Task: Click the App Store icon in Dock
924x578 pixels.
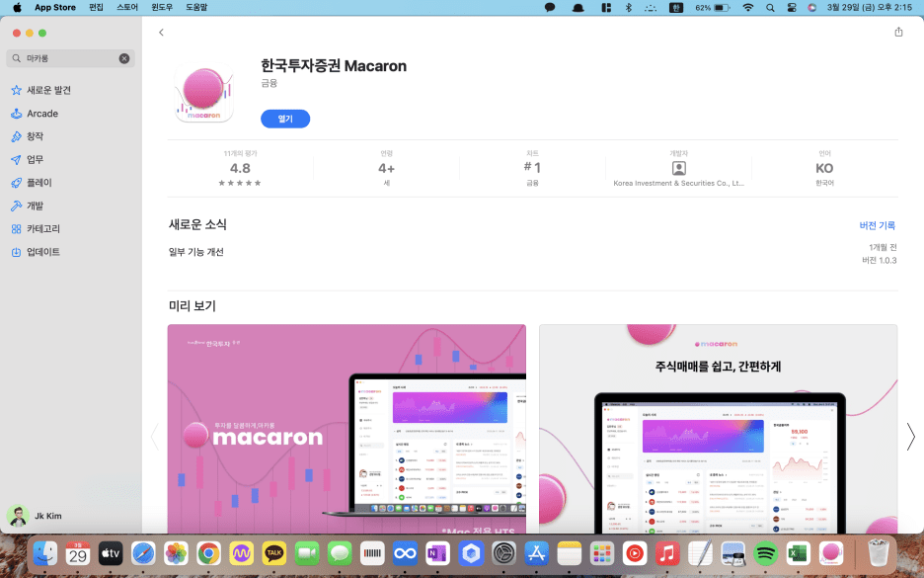Action: point(536,553)
